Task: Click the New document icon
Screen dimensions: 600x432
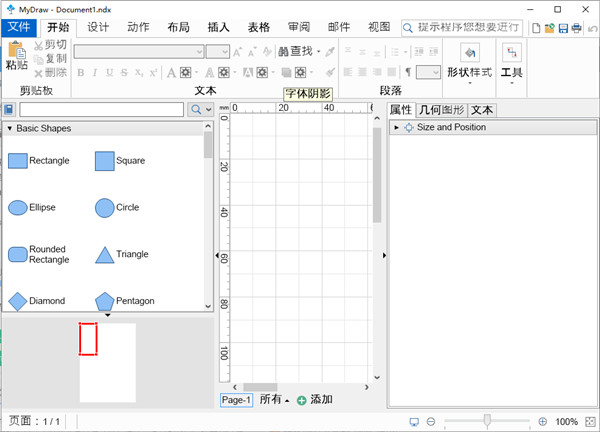Action: 536,28
